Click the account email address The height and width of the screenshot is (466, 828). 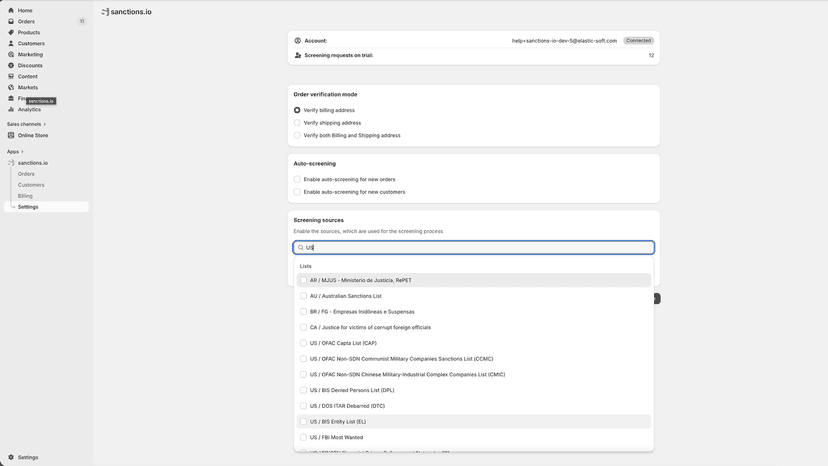tap(564, 41)
